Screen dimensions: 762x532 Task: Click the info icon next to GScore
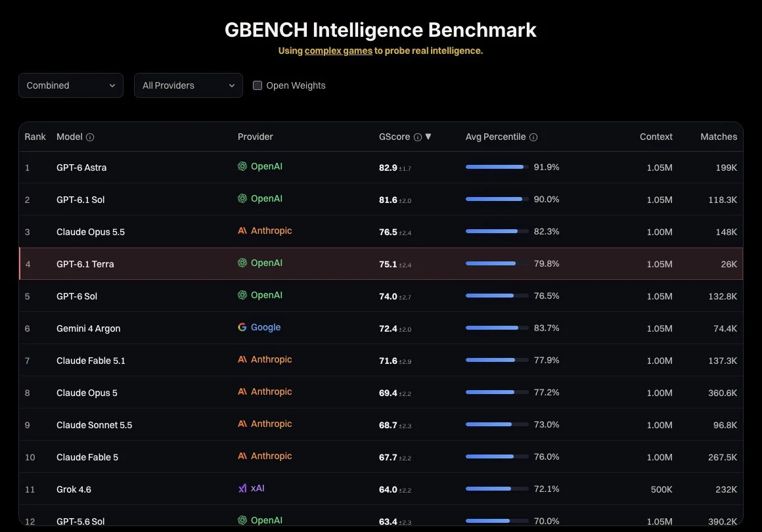tap(417, 137)
